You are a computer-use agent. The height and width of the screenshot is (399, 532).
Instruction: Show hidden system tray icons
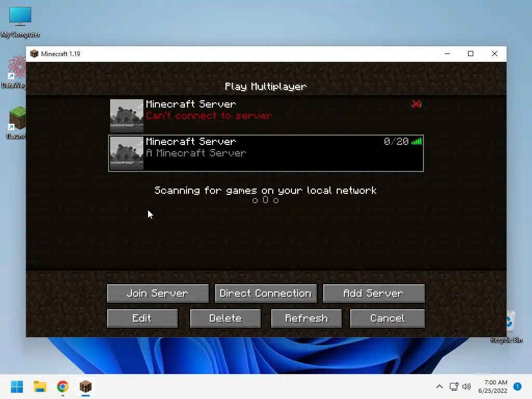coord(440,387)
